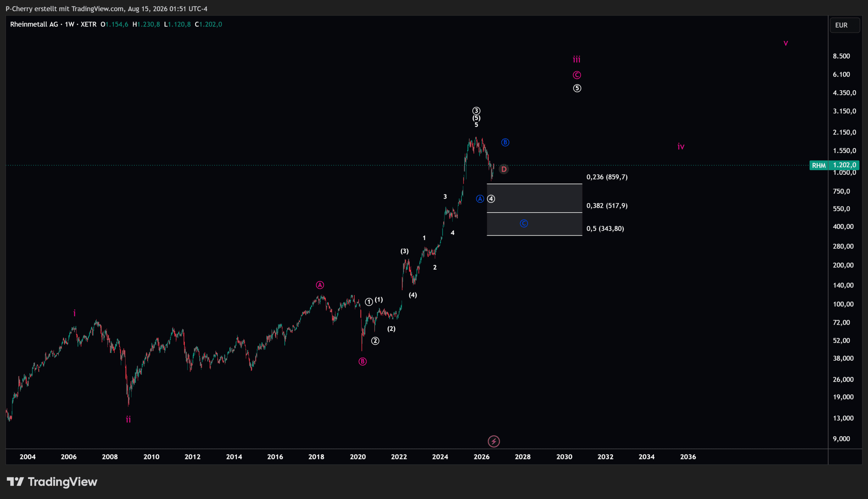Click the open value O1.154,6

coord(115,24)
